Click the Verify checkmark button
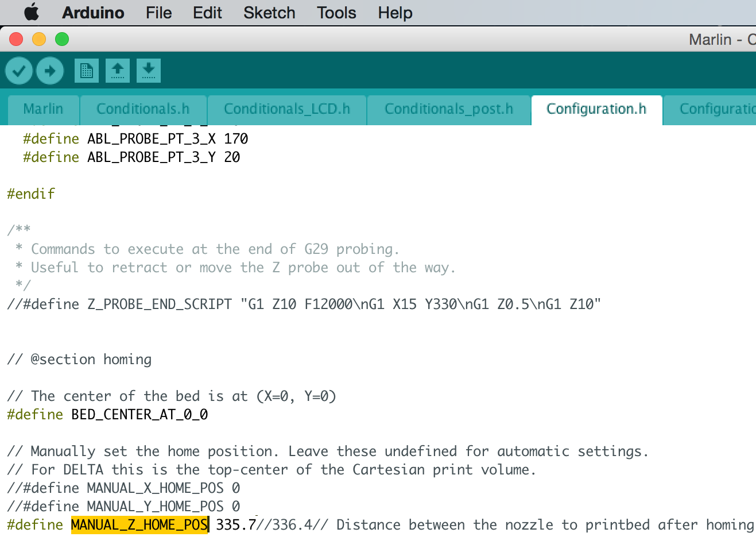This screenshot has width=756, height=552. (x=19, y=71)
